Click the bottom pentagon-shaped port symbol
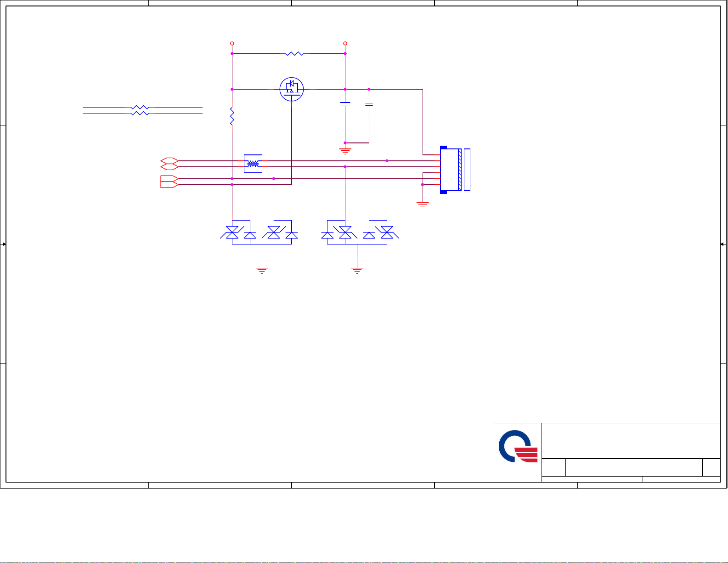 point(169,184)
